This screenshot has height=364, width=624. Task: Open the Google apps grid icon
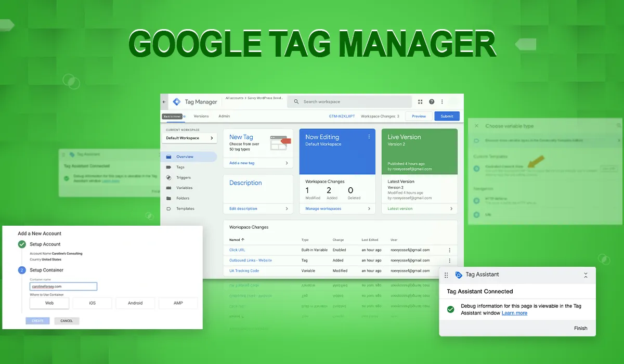tap(420, 102)
